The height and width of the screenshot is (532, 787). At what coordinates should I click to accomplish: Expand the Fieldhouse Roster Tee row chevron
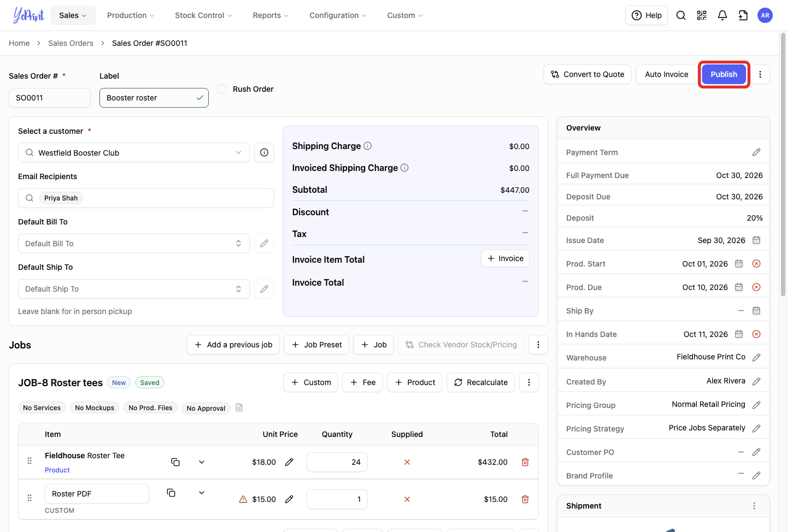[202, 462]
